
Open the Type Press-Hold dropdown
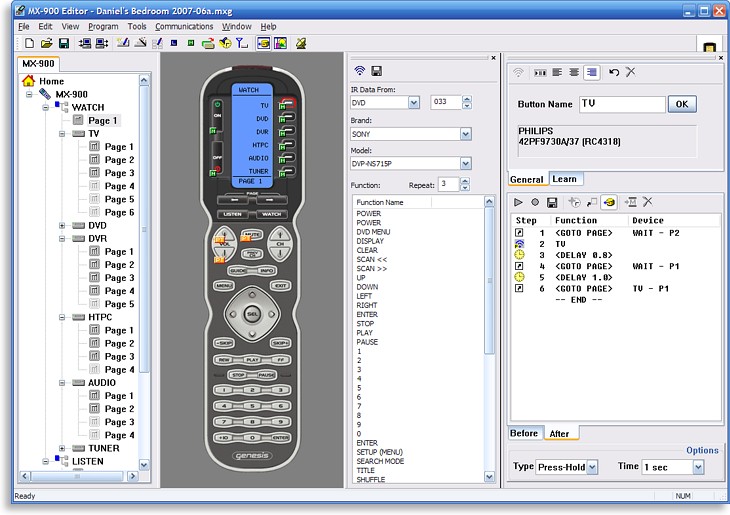coord(592,467)
